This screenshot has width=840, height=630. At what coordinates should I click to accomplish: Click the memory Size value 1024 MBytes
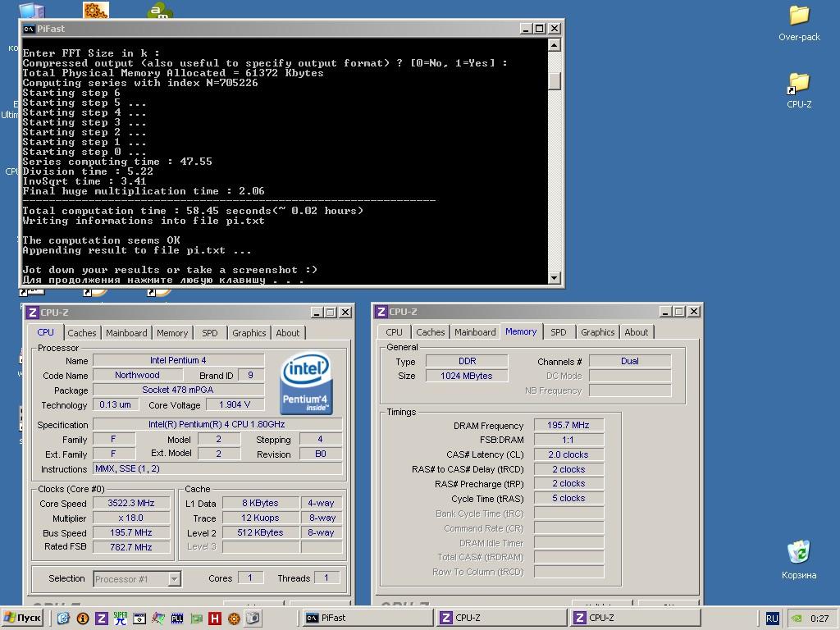tap(466, 376)
